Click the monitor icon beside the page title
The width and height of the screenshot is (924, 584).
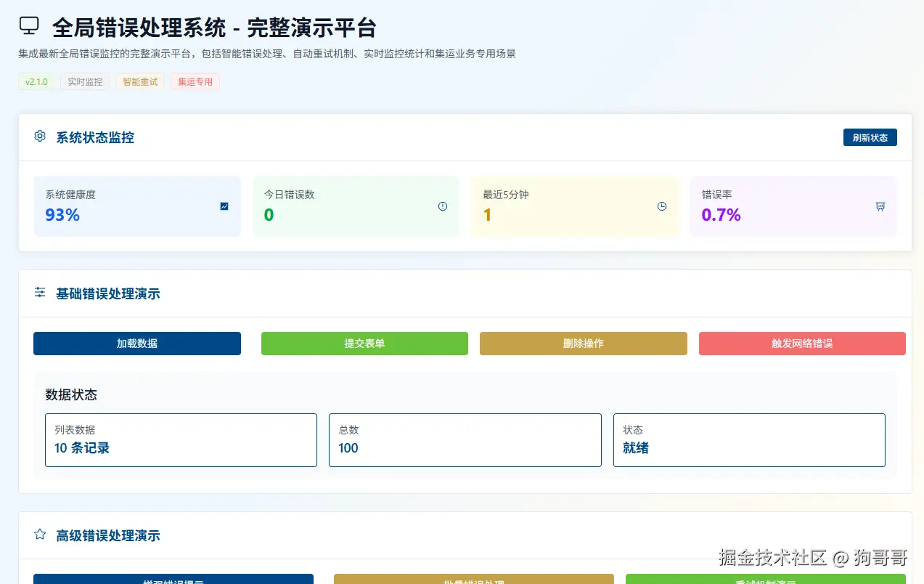pos(28,25)
